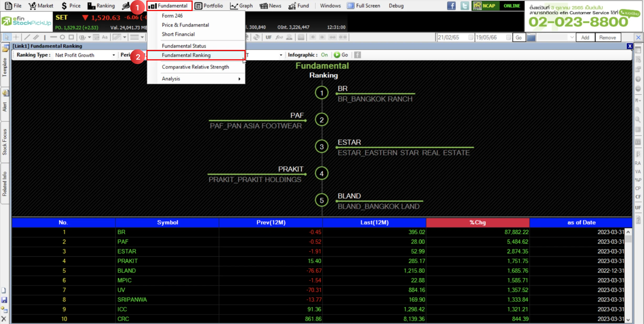644x324 pixels.
Task: Open the Ranking Type Net Profit Growth dropdown
Action: (85, 55)
